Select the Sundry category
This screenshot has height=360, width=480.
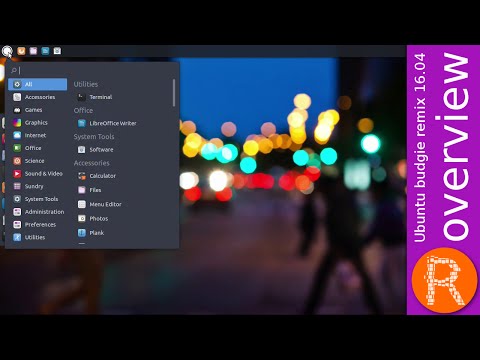click(x=38, y=186)
